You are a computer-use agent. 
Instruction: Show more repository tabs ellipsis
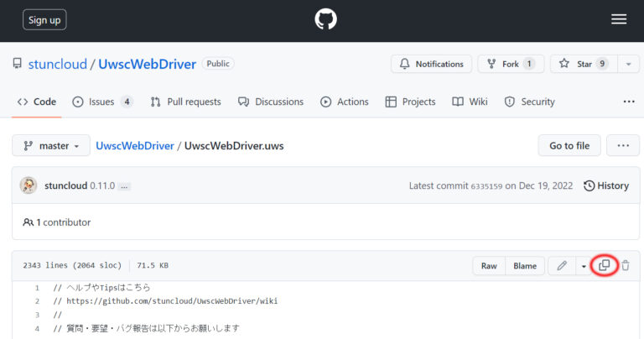(628, 102)
